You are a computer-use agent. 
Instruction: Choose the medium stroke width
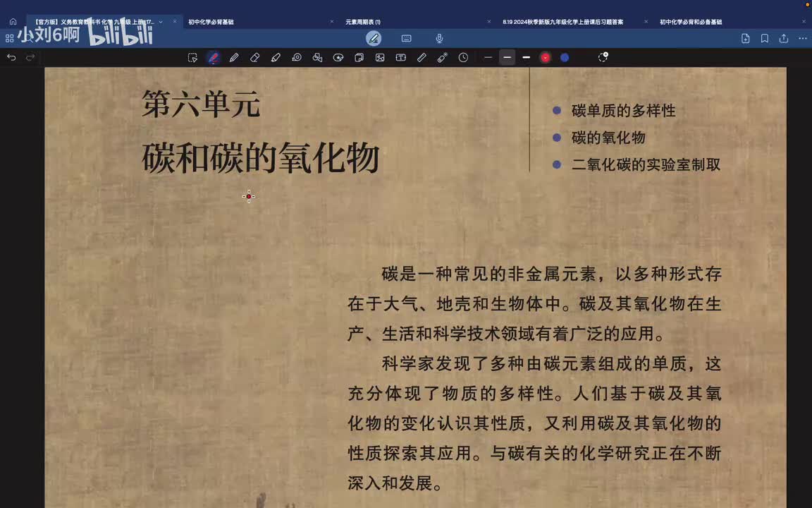pyautogui.click(x=507, y=58)
